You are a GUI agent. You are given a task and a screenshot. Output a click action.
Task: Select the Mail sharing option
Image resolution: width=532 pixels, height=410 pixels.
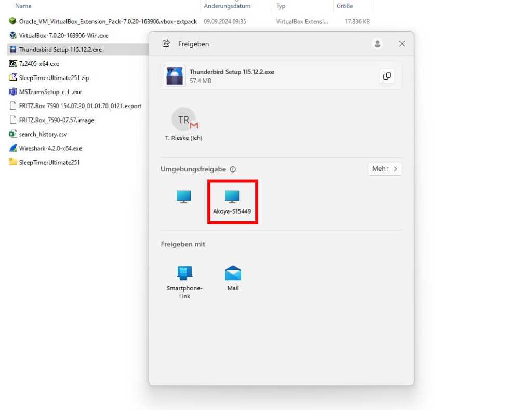point(233,274)
